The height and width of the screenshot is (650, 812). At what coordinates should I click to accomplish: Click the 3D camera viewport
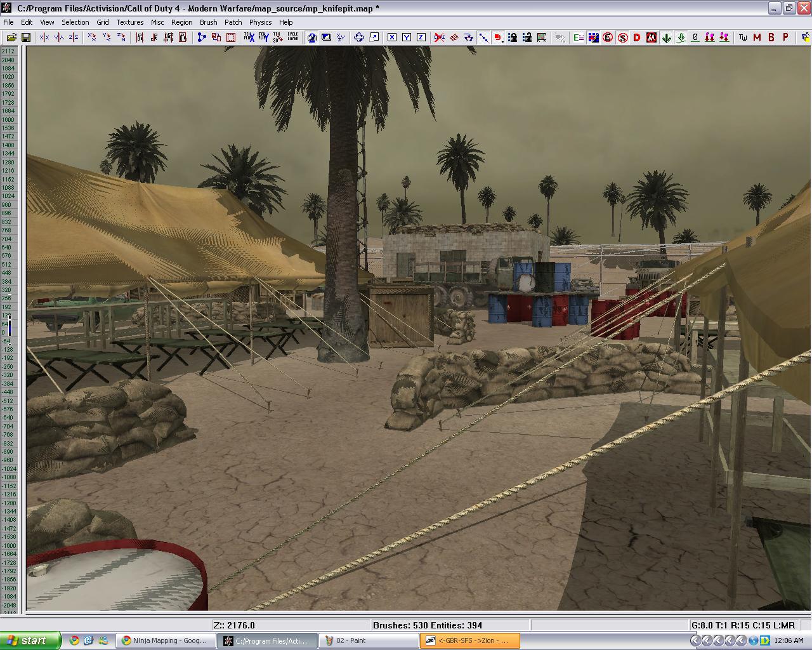tap(418, 328)
